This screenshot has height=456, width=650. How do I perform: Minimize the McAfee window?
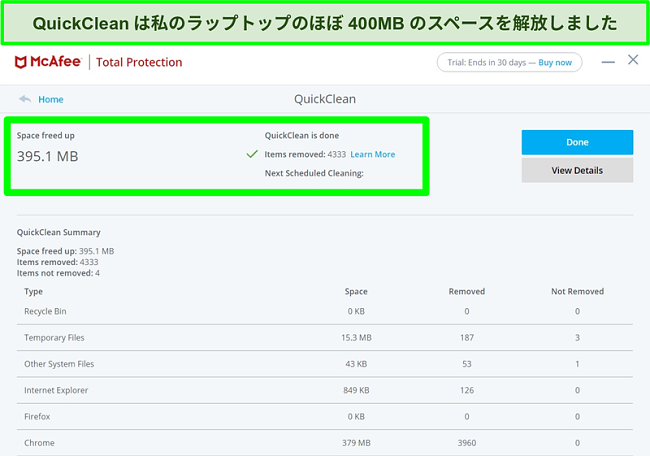(608, 62)
